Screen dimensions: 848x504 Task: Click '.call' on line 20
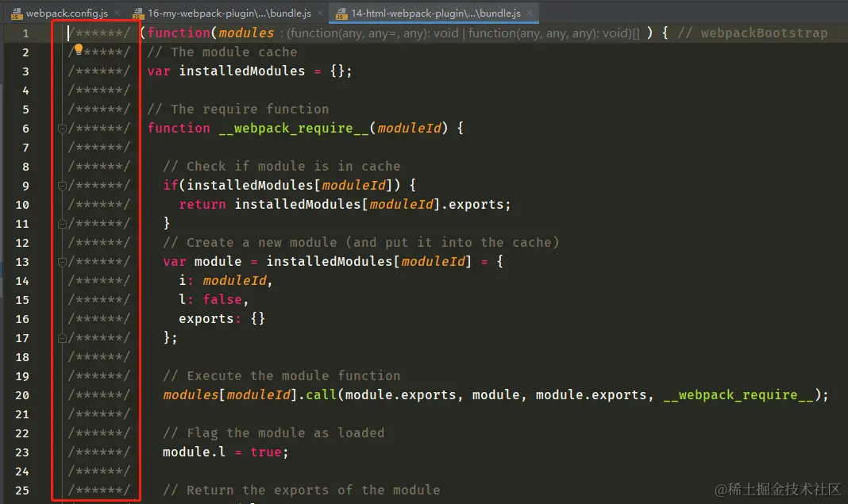(318, 394)
